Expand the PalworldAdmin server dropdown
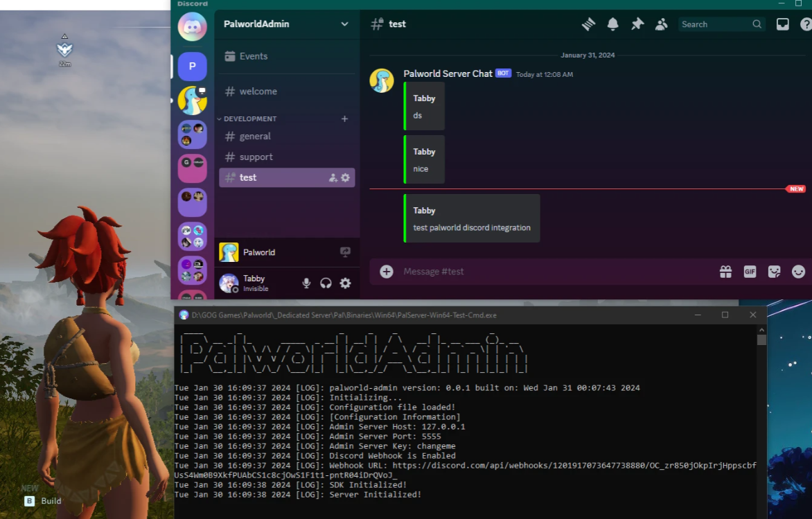The image size is (812, 519). coord(344,24)
